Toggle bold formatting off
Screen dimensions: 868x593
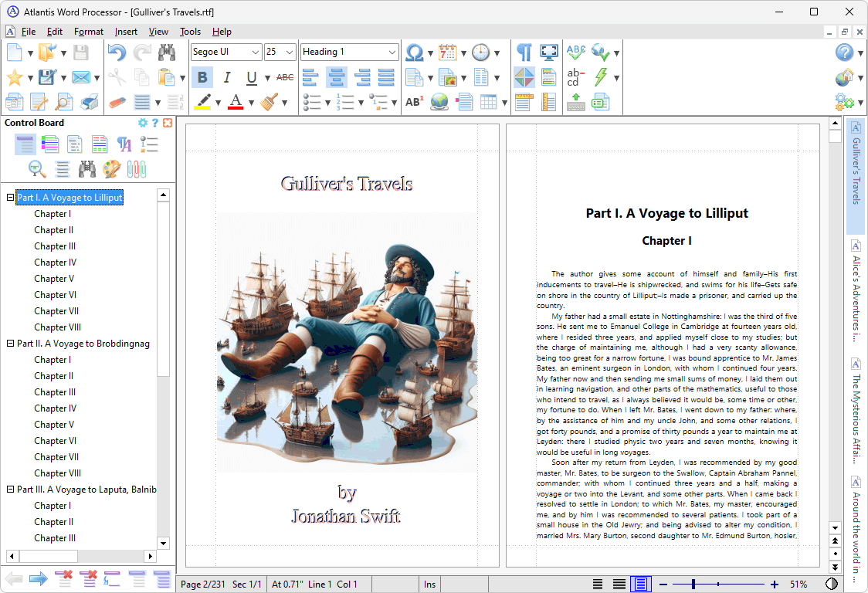click(202, 77)
